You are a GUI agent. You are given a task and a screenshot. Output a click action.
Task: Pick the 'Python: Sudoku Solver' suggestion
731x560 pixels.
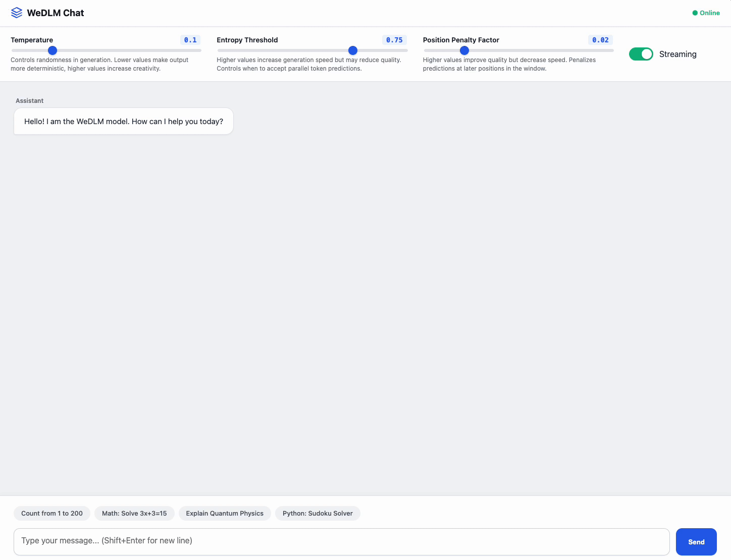pyautogui.click(x=318, y=513)
